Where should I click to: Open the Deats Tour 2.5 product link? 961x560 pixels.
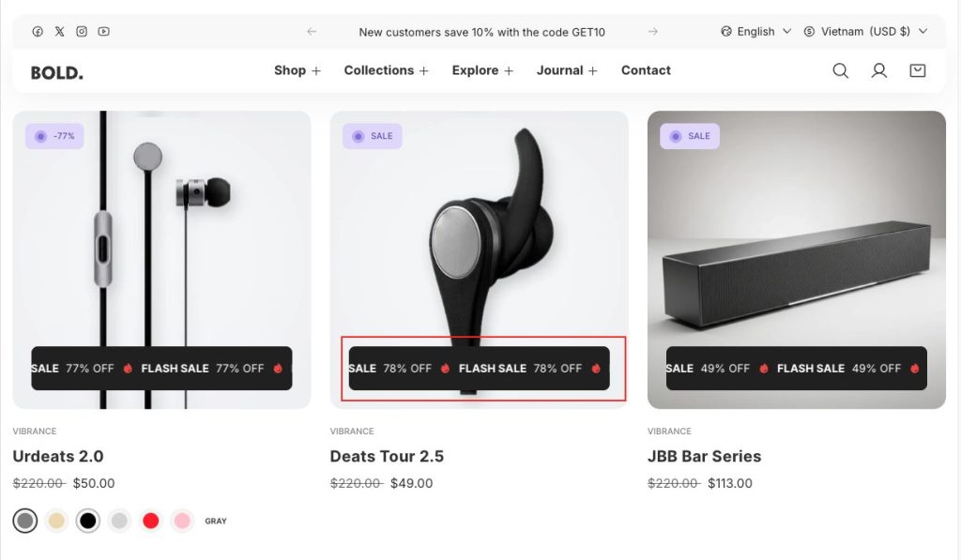387,457
